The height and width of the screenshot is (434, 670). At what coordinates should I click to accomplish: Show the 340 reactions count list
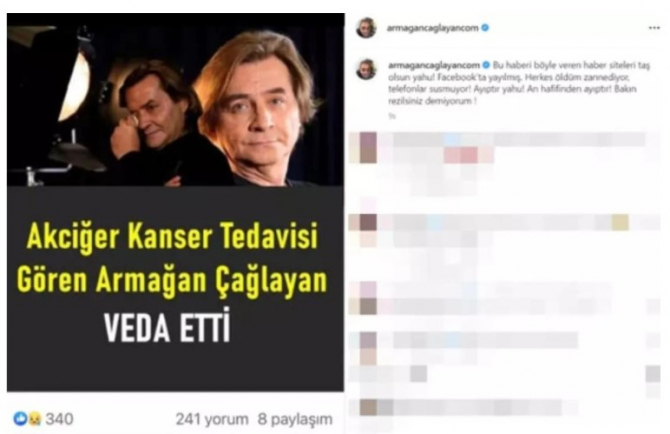59,419
